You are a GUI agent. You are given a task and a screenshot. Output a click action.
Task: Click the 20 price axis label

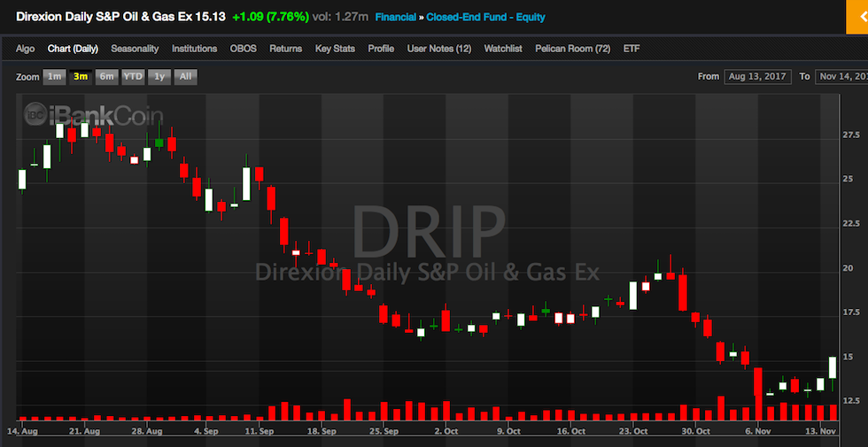tap(848, 268)
